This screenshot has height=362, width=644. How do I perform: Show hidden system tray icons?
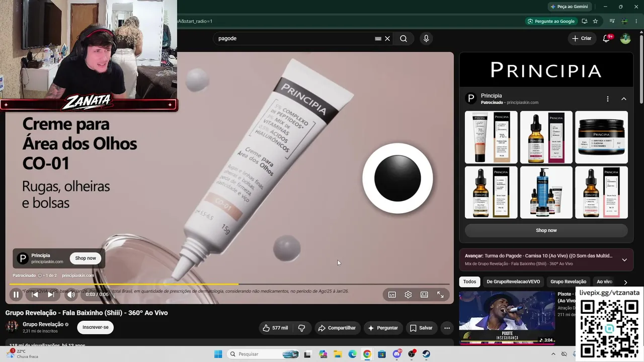coord(553,354)
